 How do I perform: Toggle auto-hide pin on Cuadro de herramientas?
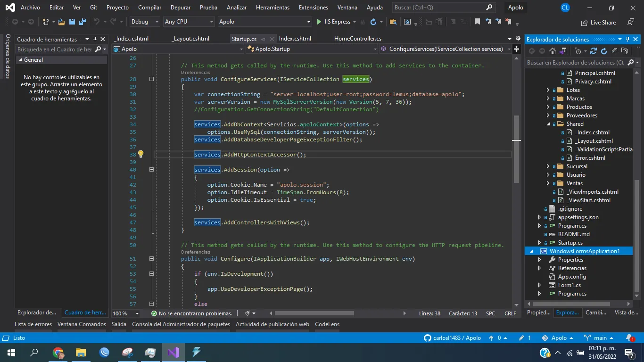(x=95, y=39)
